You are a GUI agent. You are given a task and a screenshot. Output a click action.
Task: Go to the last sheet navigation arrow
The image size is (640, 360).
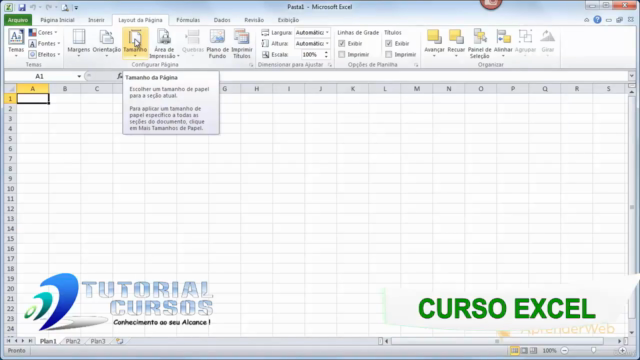coord(31,341)
